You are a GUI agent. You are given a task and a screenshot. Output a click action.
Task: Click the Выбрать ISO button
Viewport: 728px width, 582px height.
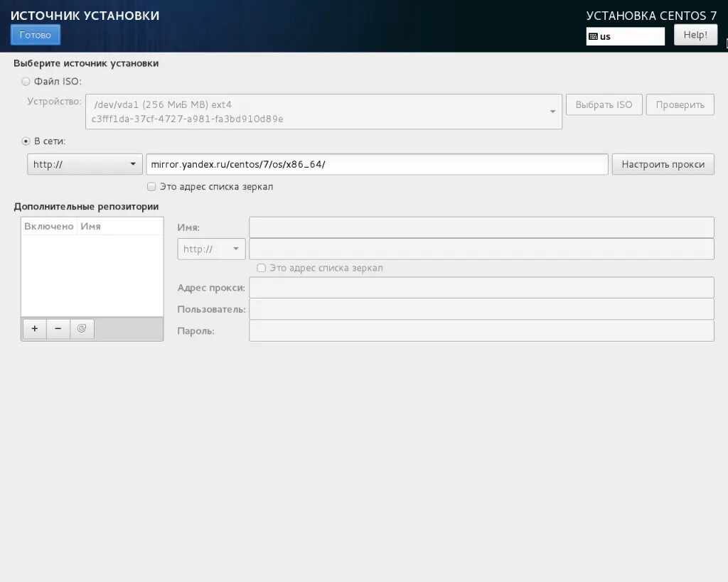[x=604, y=104]
